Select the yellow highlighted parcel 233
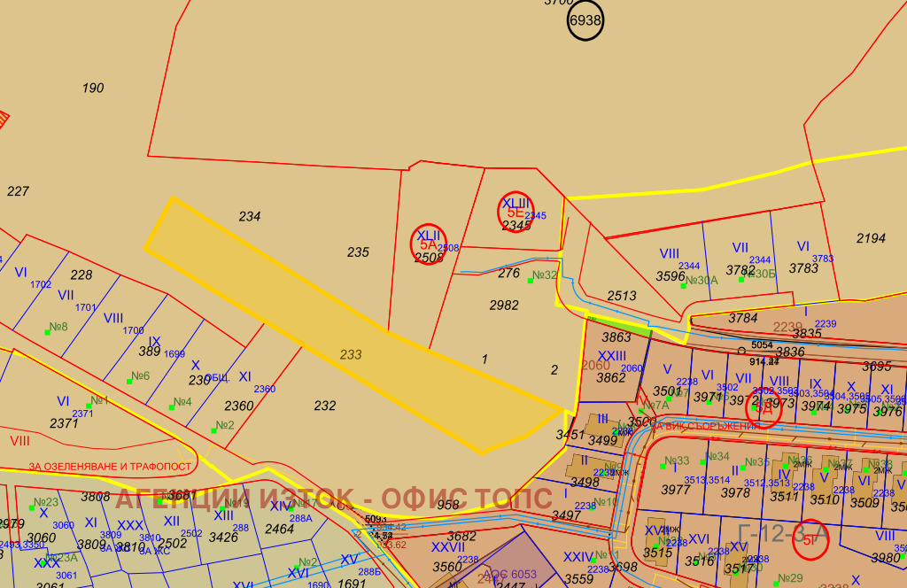The height and width of the screenshot is (588, 907). pos(351,354)
